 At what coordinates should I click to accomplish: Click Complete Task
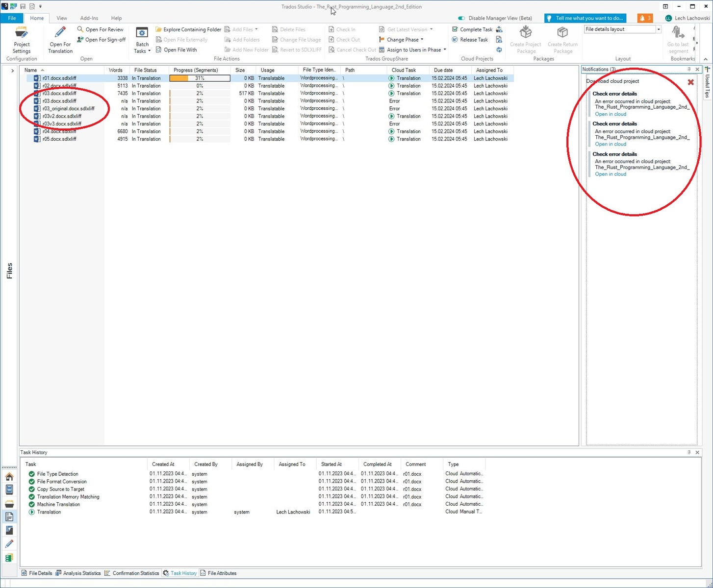point(472,29)
